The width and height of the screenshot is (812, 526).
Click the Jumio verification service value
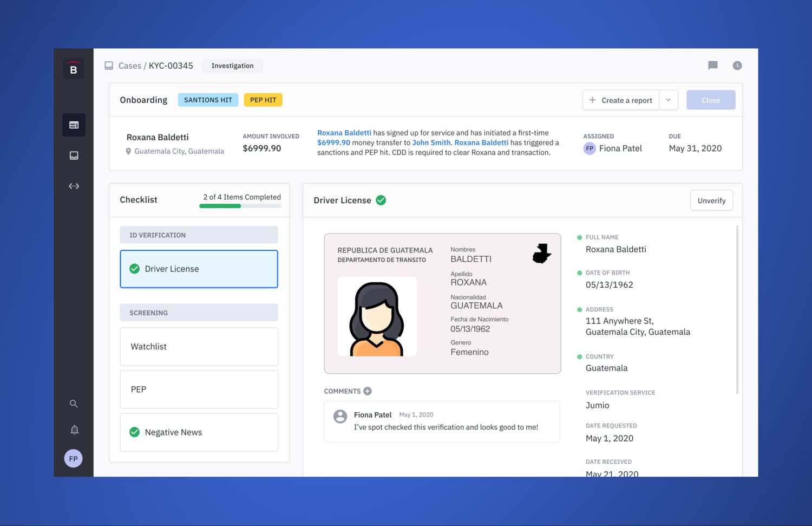point(598,405)
